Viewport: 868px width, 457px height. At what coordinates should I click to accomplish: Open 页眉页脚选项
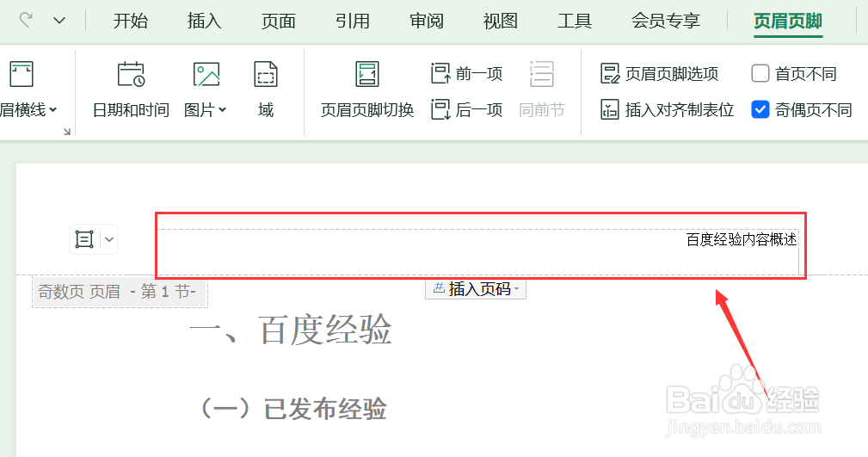tap(659, 74)
